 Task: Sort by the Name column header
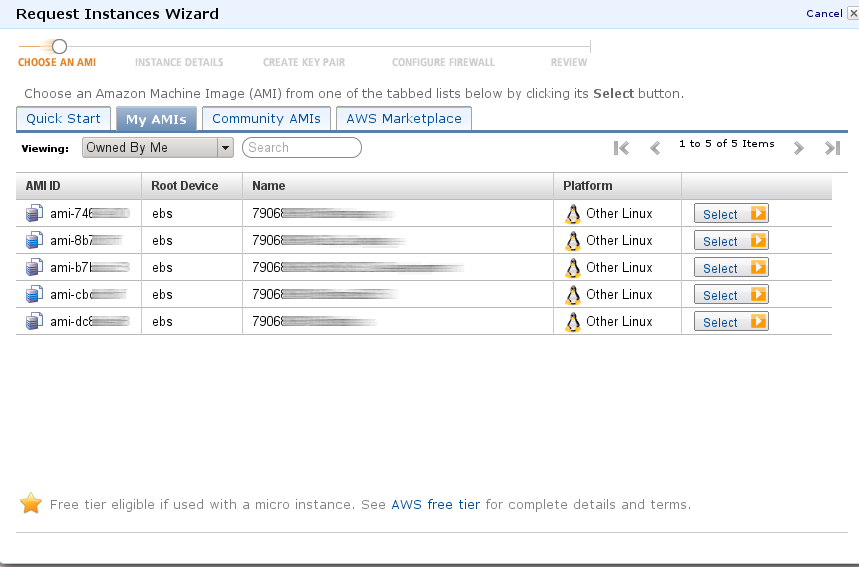398,186
